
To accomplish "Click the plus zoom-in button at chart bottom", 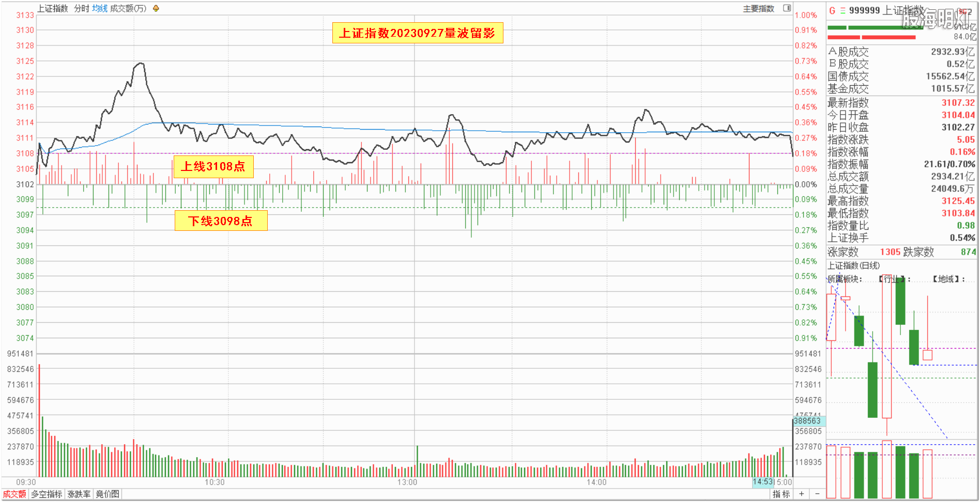I will click(x=801, y=494).
